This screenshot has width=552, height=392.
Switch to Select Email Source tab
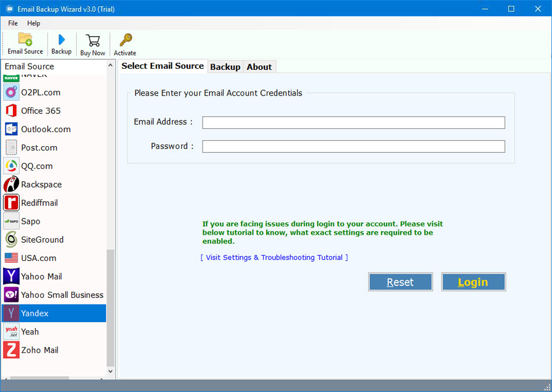click(x=162, y=66)
